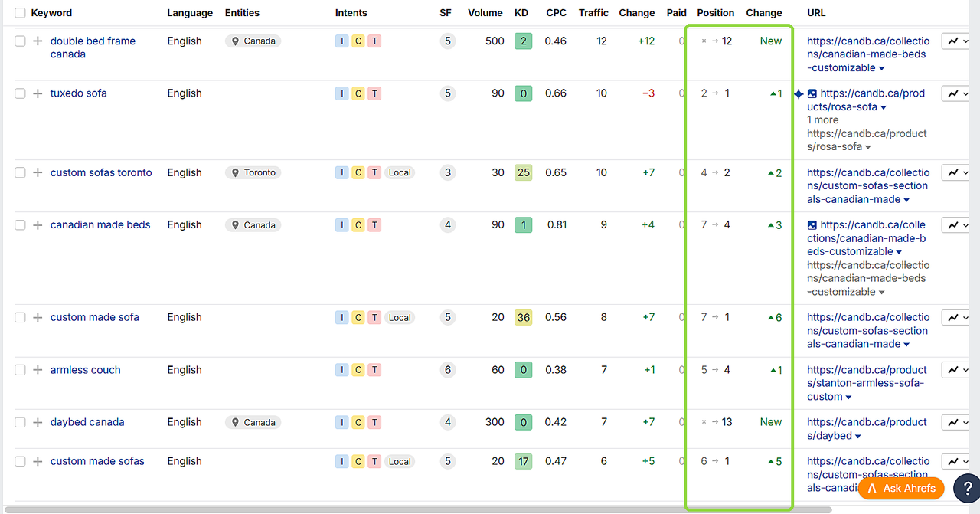980x514 pixels.
Task: Expand dropdown arrow after rosa-sofa URL with image icon
Action: (x=884, y=108)
